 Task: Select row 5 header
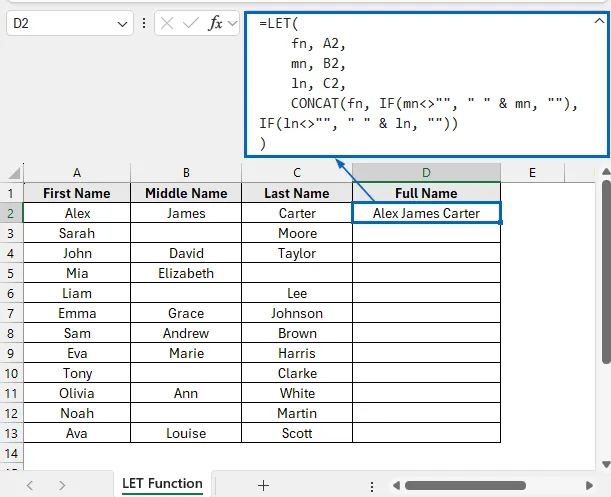(11, 273)
